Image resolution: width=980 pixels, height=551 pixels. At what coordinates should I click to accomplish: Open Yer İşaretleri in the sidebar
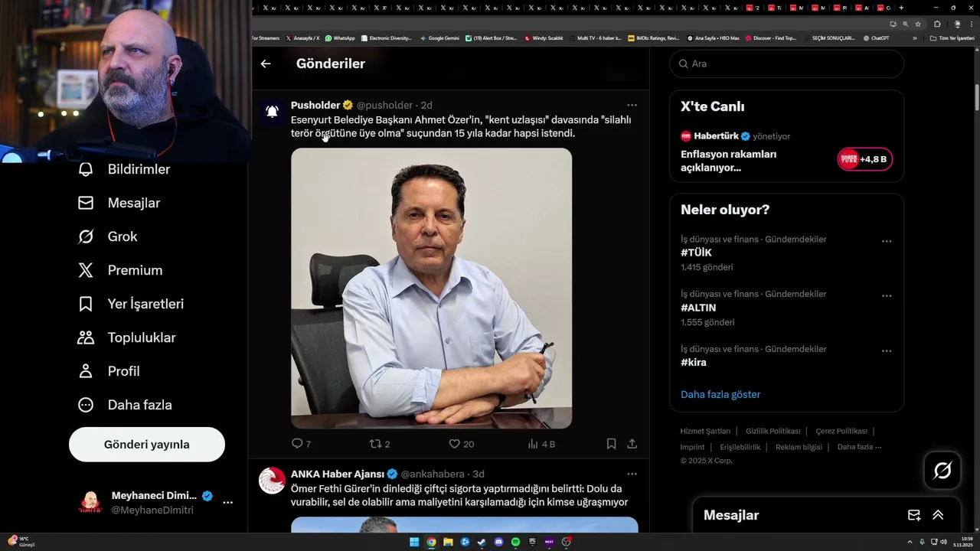pos(131,304)
